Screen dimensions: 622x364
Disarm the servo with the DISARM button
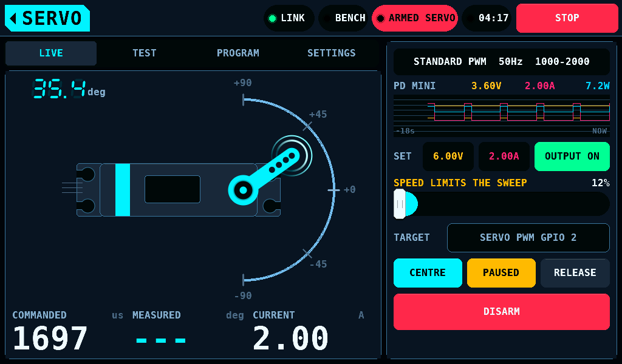(x=501, y=312)
